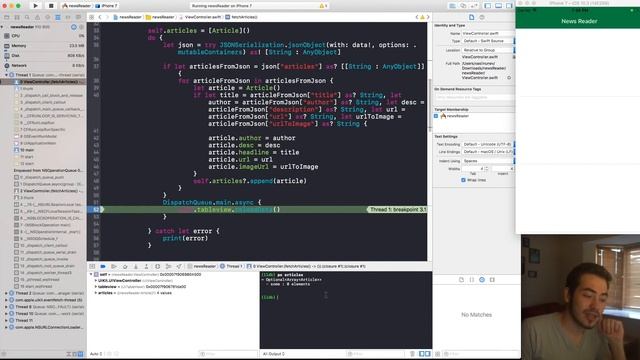Collapse the Thread 1 disclosure triangle

tap(6, 75)
